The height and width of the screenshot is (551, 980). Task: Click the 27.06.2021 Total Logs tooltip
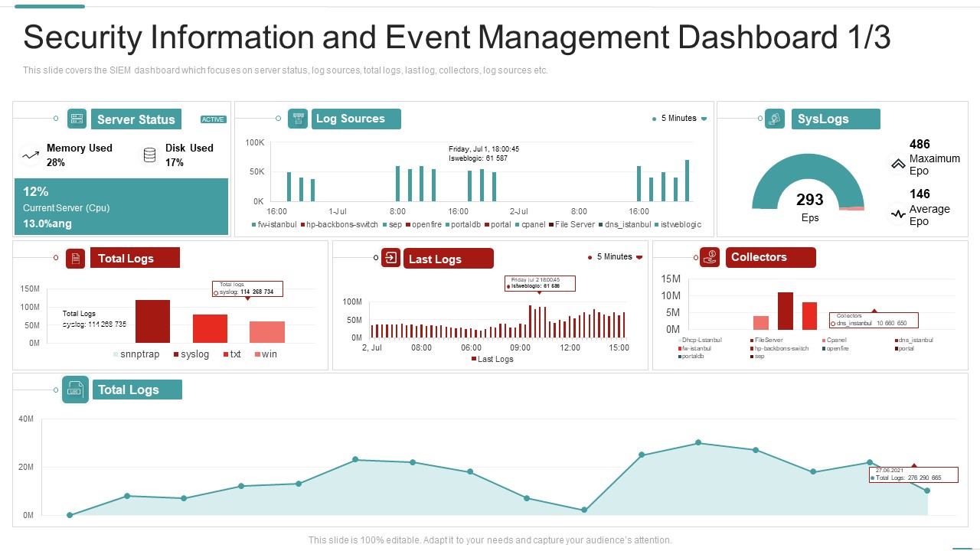(x=913, y=474)
